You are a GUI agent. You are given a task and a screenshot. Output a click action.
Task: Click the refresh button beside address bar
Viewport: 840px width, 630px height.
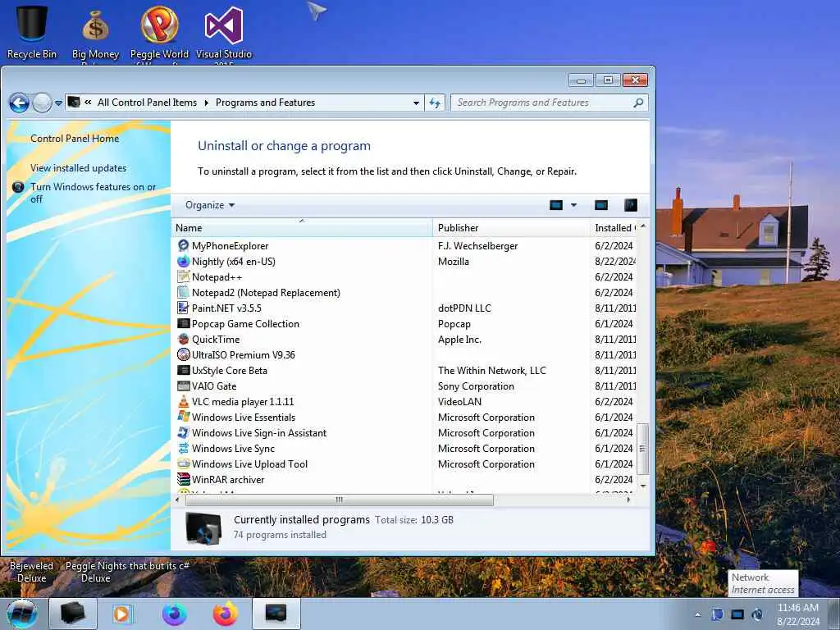click(435, 103)
